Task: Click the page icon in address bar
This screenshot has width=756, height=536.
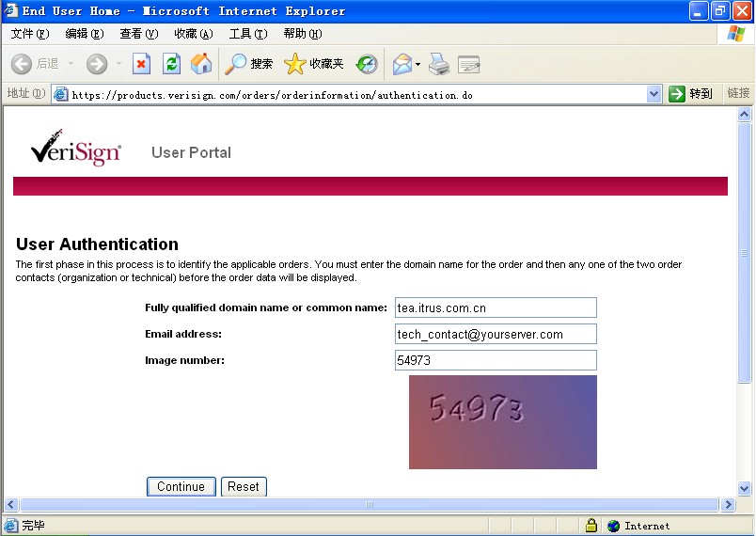Action: point(60,94)
